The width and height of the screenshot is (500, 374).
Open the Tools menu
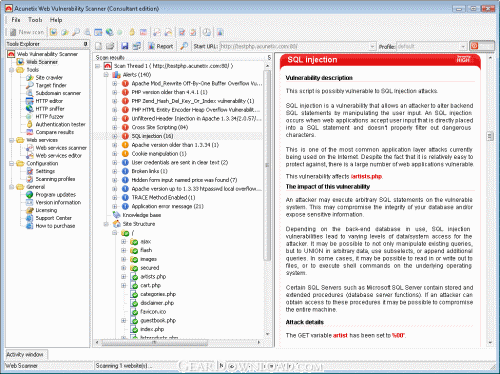35,20
